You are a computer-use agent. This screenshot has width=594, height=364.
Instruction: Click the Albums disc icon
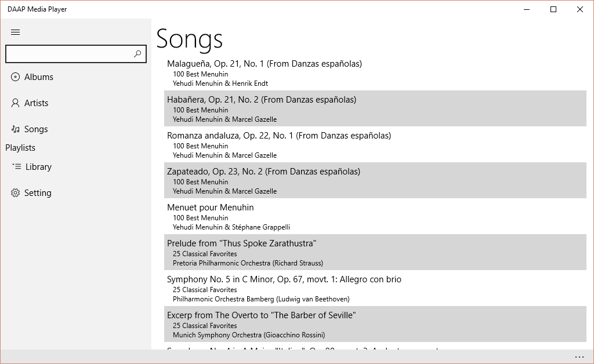pyautogui.click(x=16, y=77)
